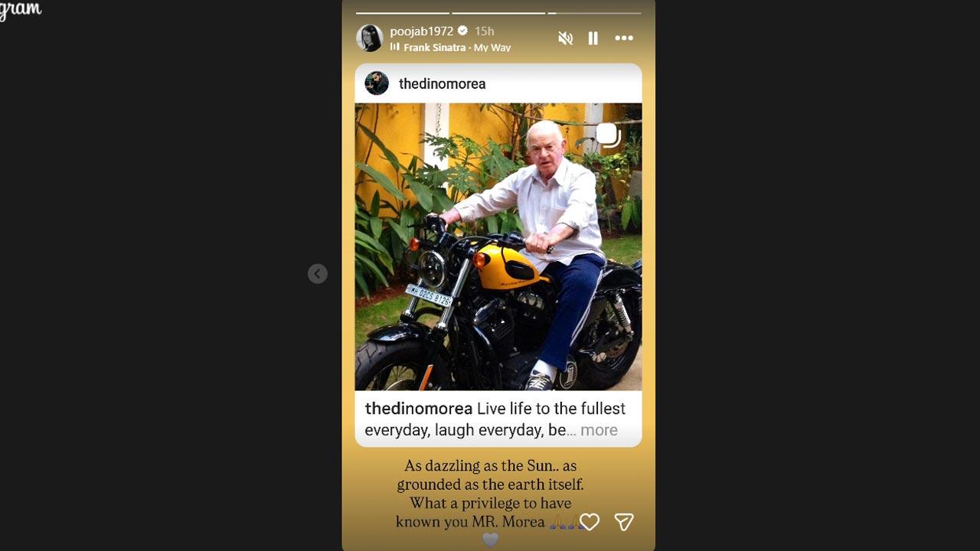Open the poojab1972 username link
The width and height of the screenshot is (980, 551).
(421, 31)
